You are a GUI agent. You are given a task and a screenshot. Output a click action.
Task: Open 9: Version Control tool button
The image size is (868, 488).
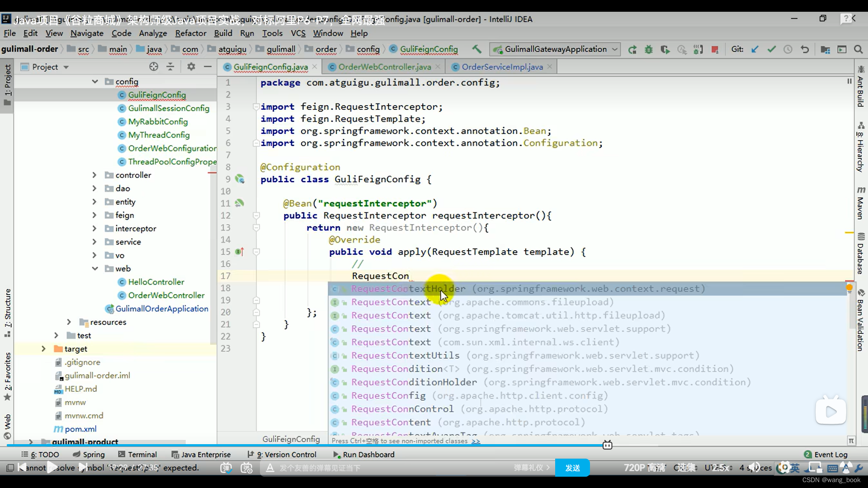[282, 454]
